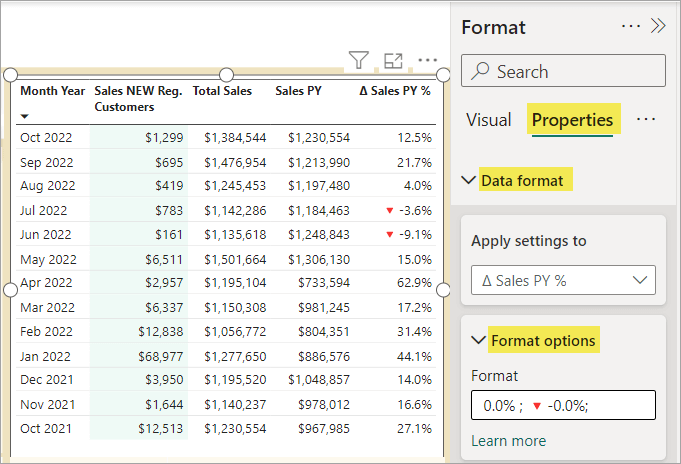681x464 pixels.
Task: Select the Jan 2022 row label
Action: (x=45, y=357)
